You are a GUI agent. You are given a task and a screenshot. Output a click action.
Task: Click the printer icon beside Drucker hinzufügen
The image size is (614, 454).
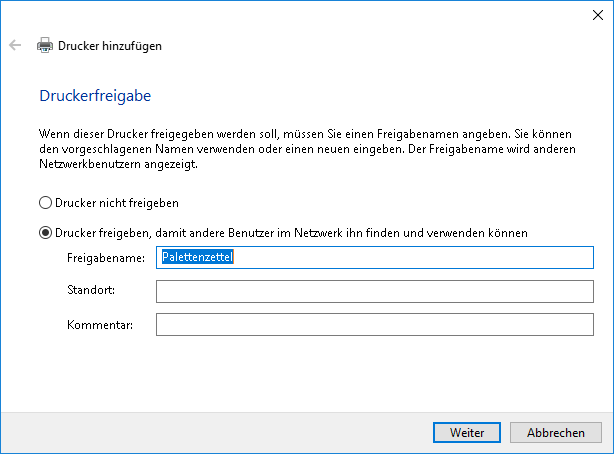click(45, 45)
